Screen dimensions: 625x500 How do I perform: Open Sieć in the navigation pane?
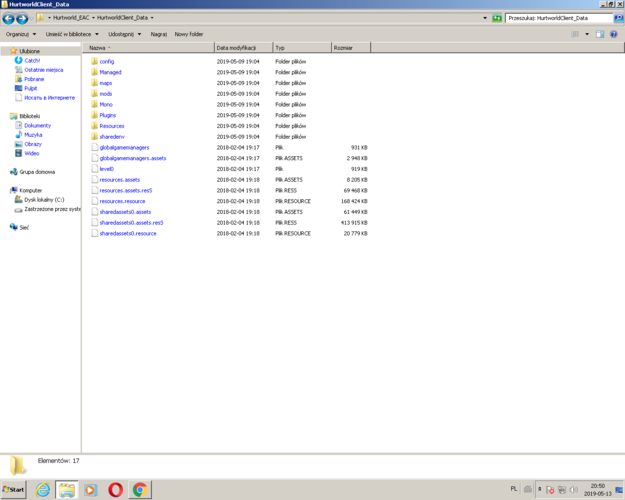tap(24, 228)
